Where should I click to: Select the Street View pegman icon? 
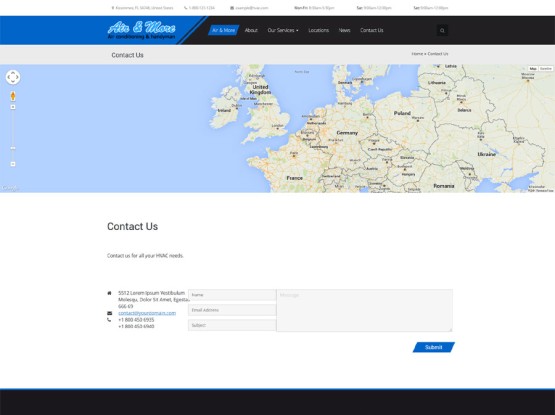[x=13, y=96]
